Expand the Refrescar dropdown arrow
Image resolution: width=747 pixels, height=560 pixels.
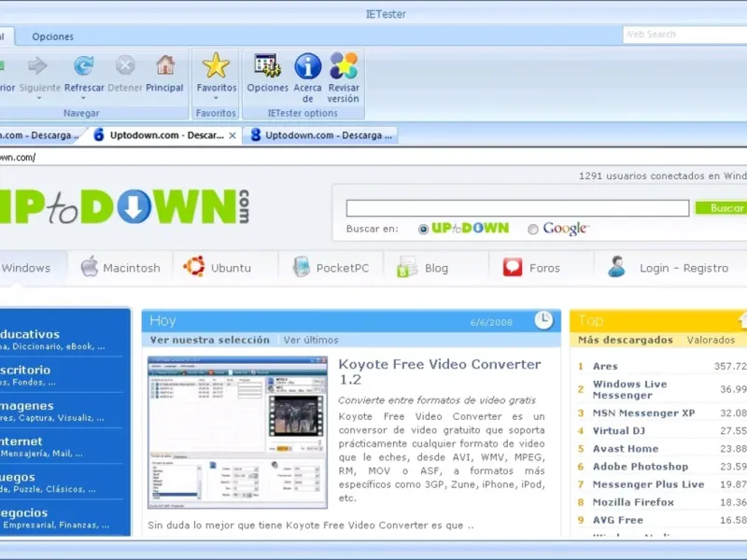(83, 98)
